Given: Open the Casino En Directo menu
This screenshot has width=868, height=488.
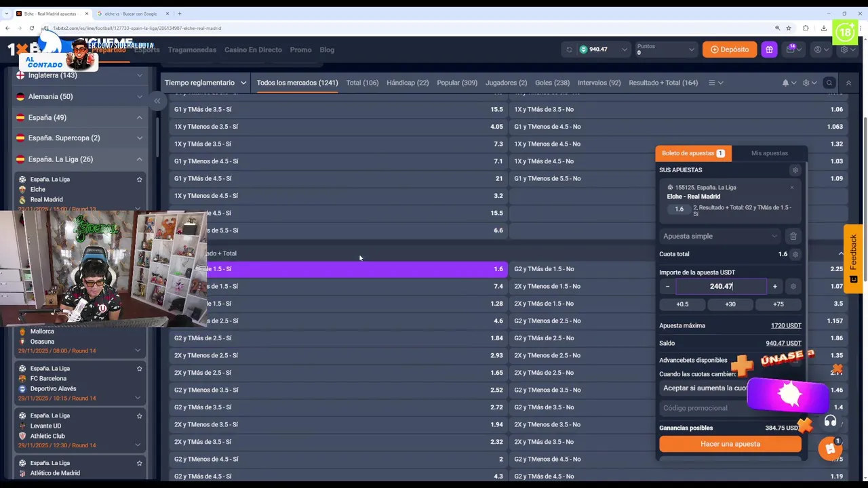Looking at the screenshot, I should [x=253, y=49].
